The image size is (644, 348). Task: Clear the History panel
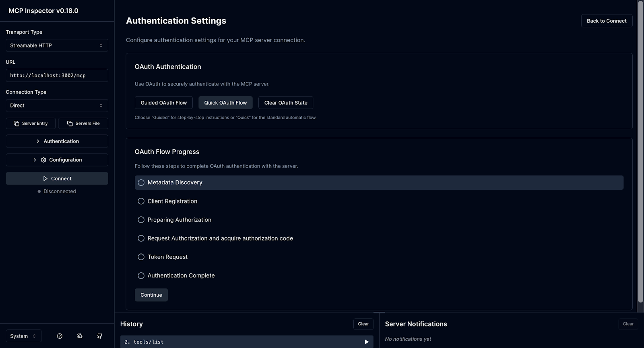[363, 324]
